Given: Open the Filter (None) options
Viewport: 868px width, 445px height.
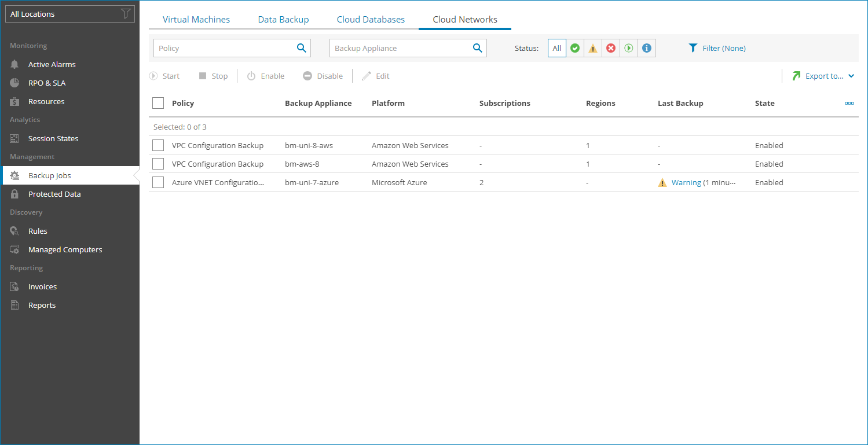Looking at the screenshot, I should click(x=717, y=48).
